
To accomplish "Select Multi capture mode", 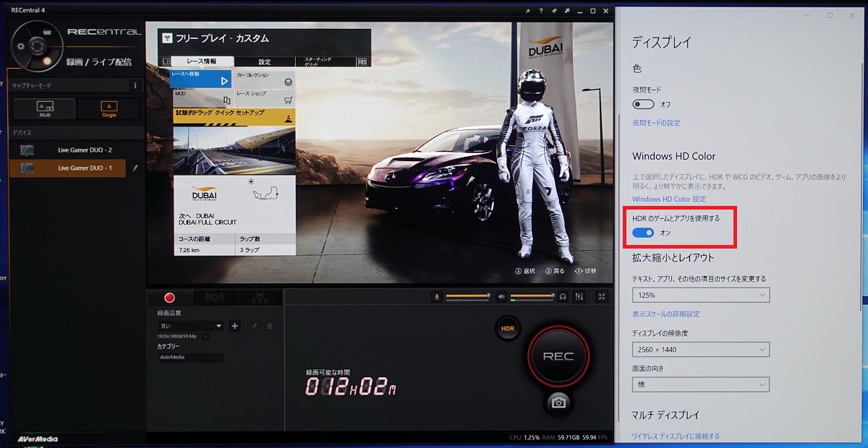I will (x=46, y=108).
